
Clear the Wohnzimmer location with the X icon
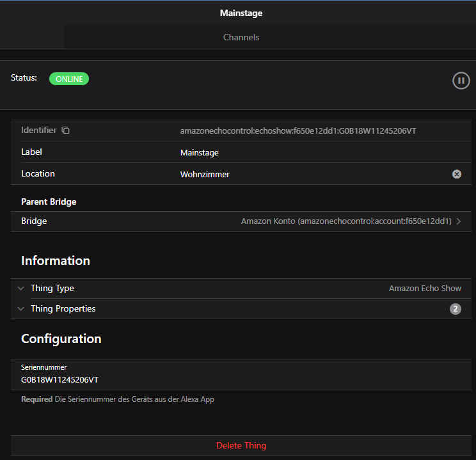point(457,174)
